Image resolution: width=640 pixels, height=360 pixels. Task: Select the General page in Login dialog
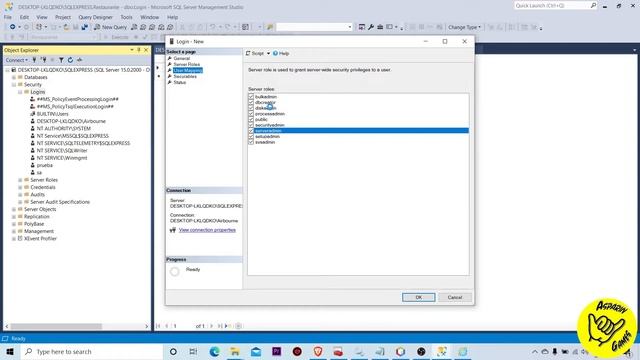click(182, 58)
